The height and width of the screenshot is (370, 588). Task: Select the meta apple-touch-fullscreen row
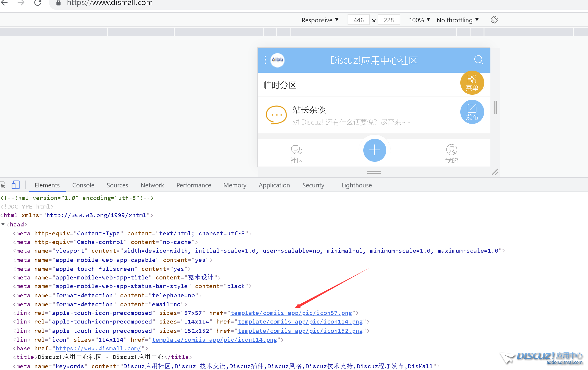[102, 269]
